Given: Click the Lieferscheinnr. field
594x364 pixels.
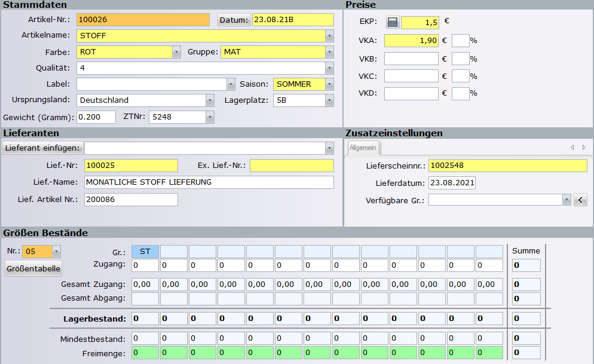Looking at the screenshot, I should tap(507, 166).
